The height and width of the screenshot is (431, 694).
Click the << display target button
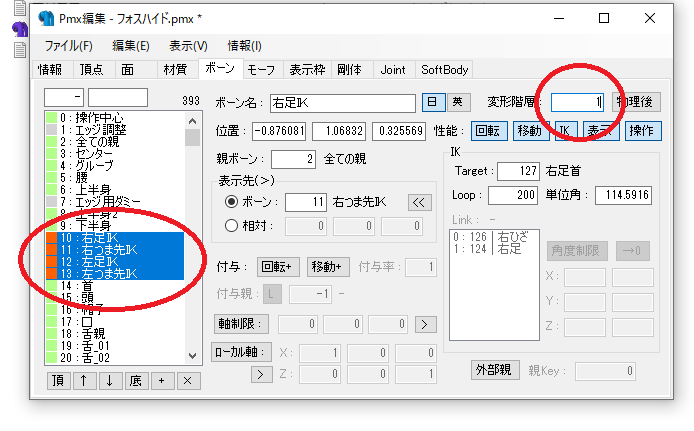click(419, 203)
